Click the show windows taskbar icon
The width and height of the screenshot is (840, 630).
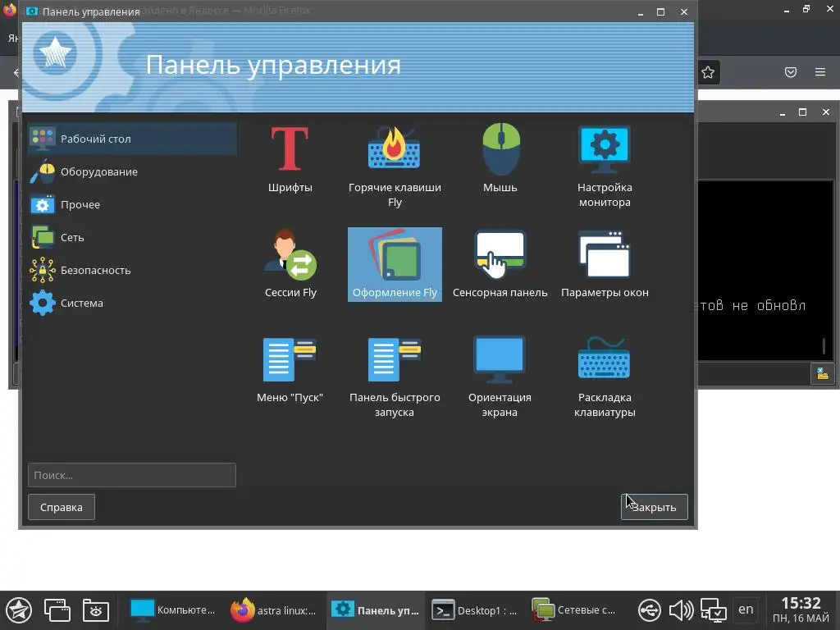click(x=57, y=610)
